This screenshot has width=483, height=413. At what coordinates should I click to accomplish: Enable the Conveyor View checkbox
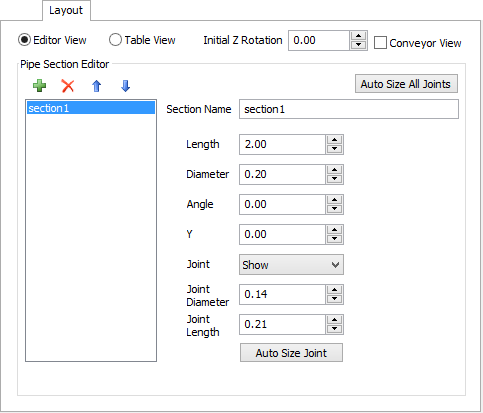coord(380,43)
